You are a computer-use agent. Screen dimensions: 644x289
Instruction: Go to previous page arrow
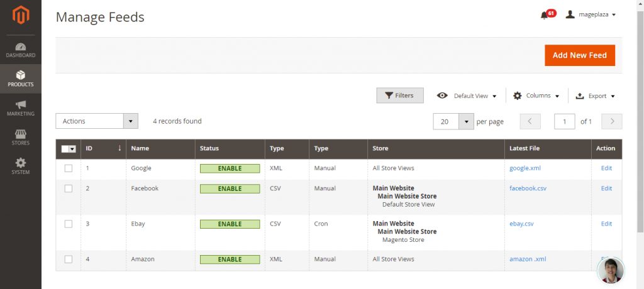[x=530, y=121]
